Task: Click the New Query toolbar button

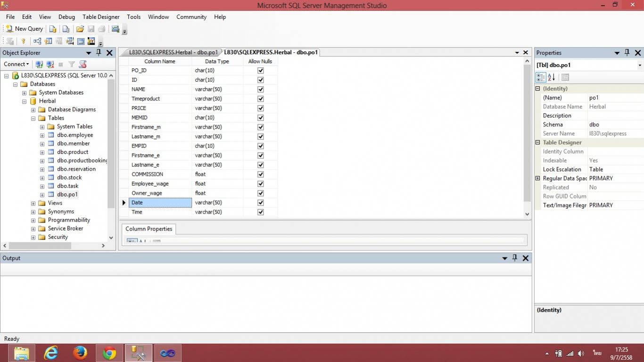Action: point(24,29)
